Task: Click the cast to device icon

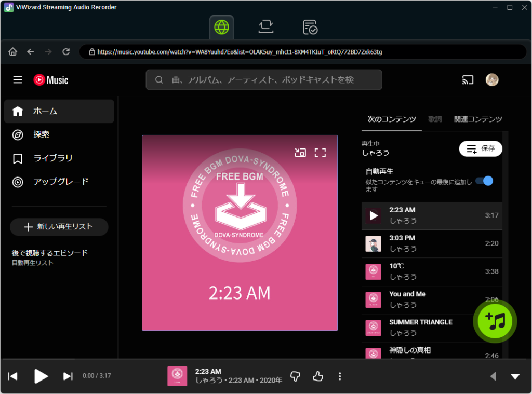Action: 468,80
